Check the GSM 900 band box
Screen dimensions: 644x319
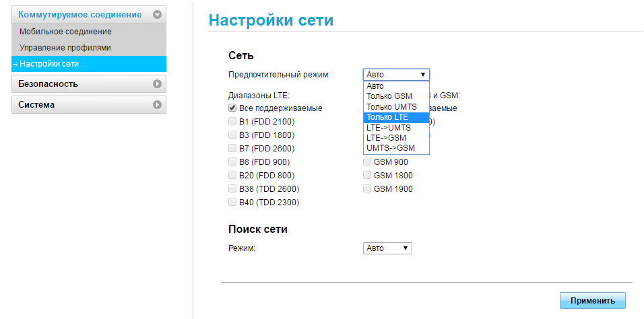[367, 162]
